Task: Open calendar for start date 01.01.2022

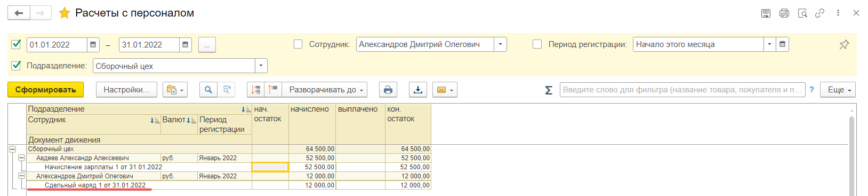Action: tap(93, 44)
